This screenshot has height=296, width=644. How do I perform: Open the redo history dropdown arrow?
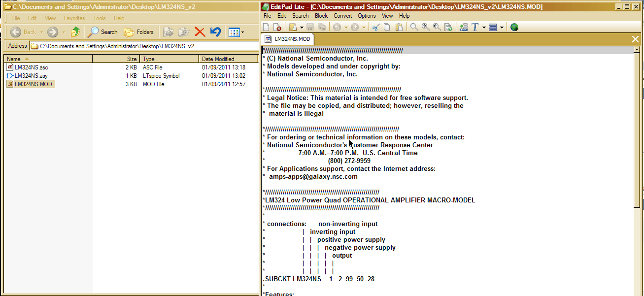(364, 28)
